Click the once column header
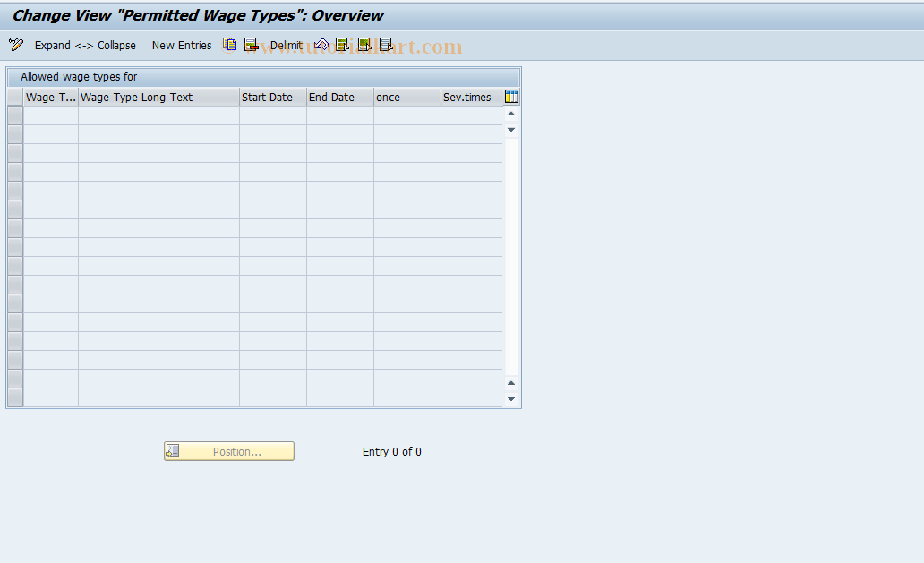The height and width of the screenshot is (563, 924). click(x=407, y=98)
